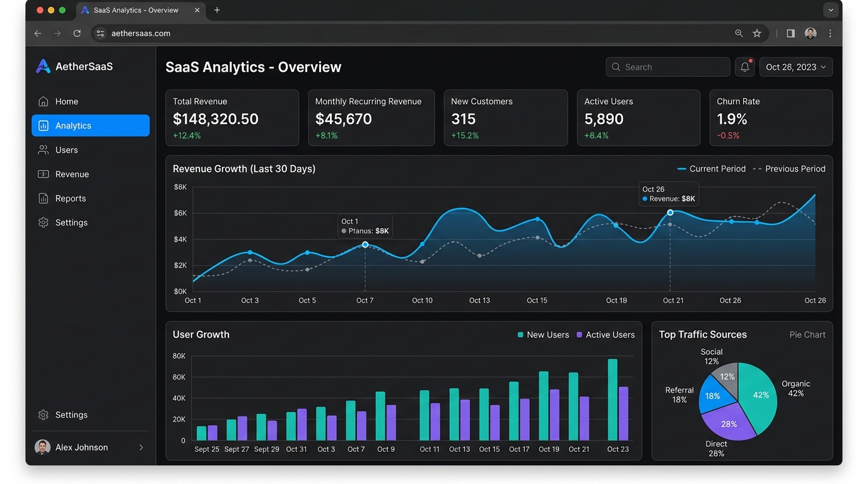The image size is (868, 484).
Task: Open the Users section in sidebar
Action: click(91, 150)
